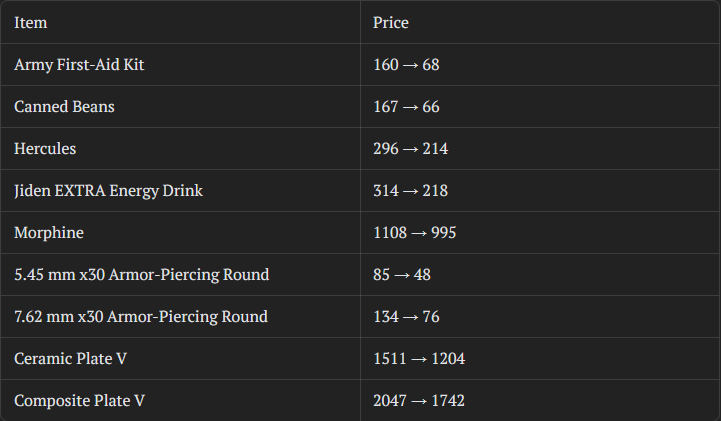Select the Hercules row item name
This screenshot has width=721, height=421.
pyautogui.click(x=45, y=148)
